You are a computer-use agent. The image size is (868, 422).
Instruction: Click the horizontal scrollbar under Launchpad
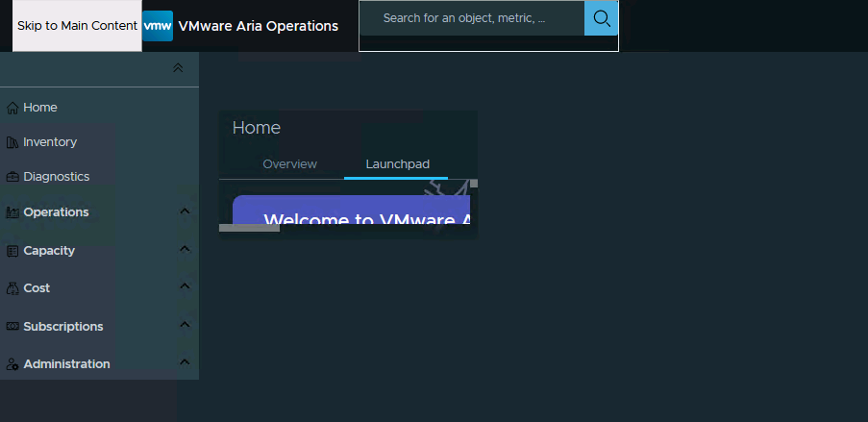(x=250, y=228)
